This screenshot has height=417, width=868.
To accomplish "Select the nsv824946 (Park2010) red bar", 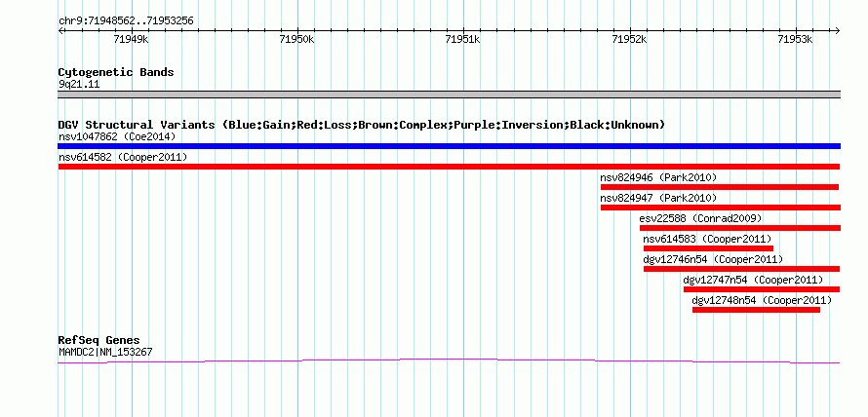I will click(720, 187).
